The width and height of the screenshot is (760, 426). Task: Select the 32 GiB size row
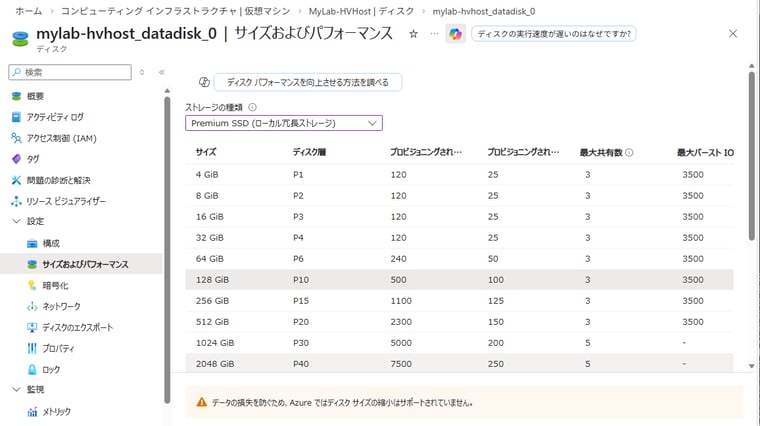(459, 237)
